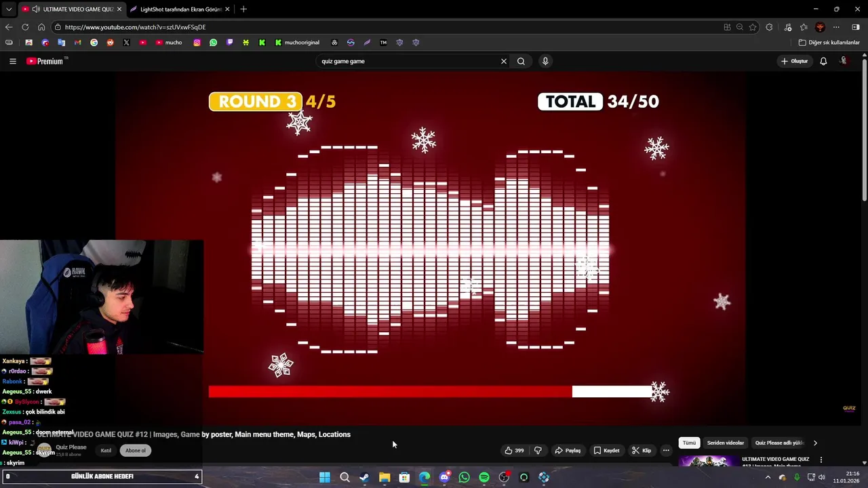Open Windows taskbar search

(x=344, y=477)
